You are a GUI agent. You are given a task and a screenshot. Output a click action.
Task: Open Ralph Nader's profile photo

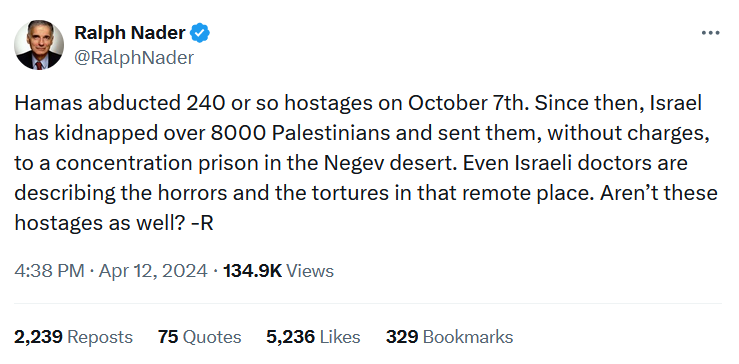[x=39, y=45]
